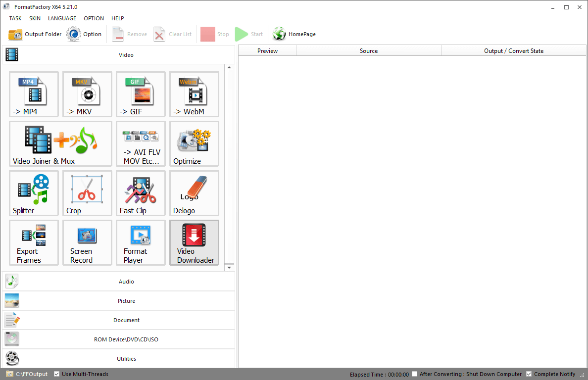
Task: Click the Elapsed Time 00:00:00 text
Action: [379, 375]
